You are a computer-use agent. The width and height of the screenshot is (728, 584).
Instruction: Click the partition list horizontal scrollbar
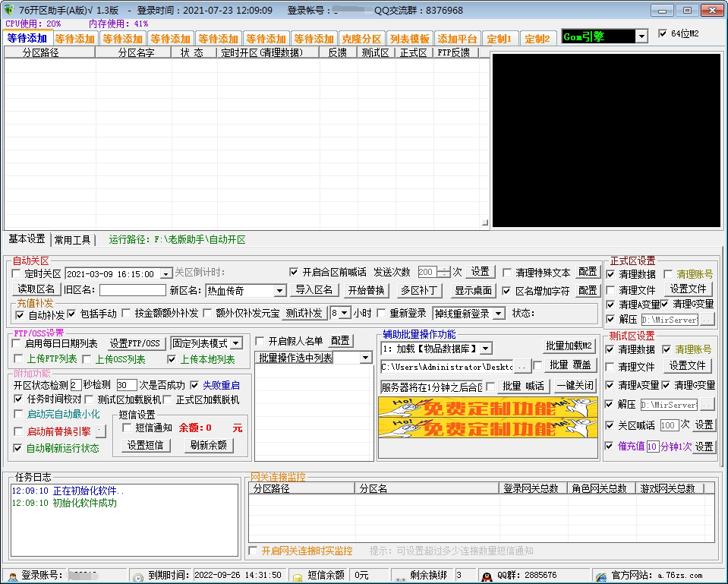click(x=243, y=223)
